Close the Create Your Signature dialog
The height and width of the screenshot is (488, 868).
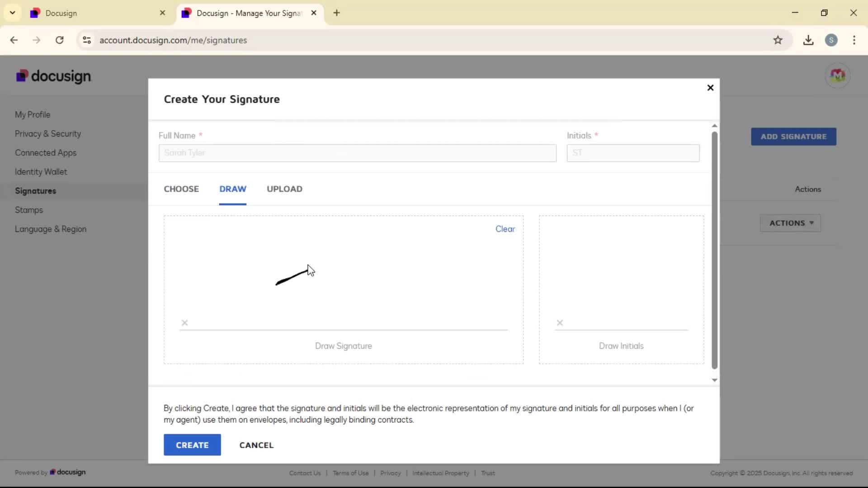pos(710,88)
